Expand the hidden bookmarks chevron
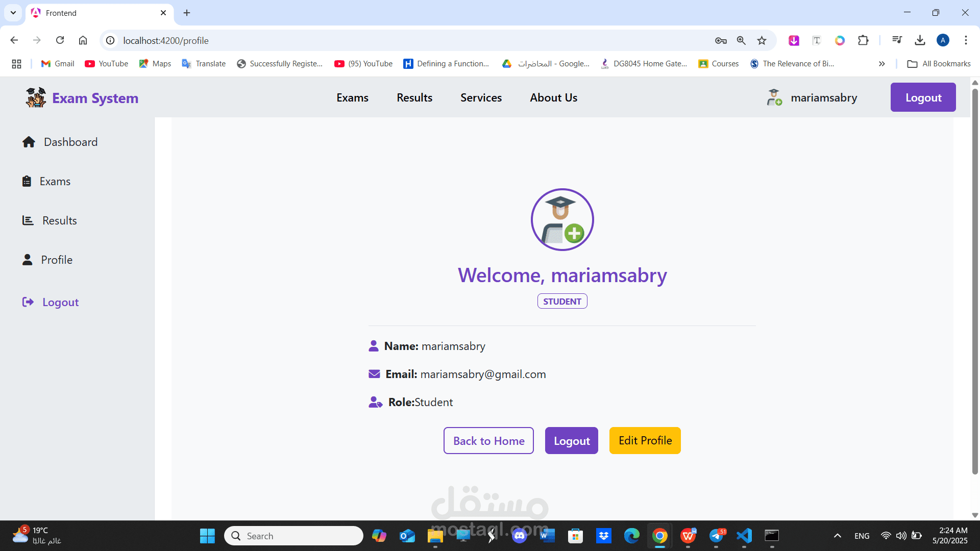 click(x=881, y=64)
